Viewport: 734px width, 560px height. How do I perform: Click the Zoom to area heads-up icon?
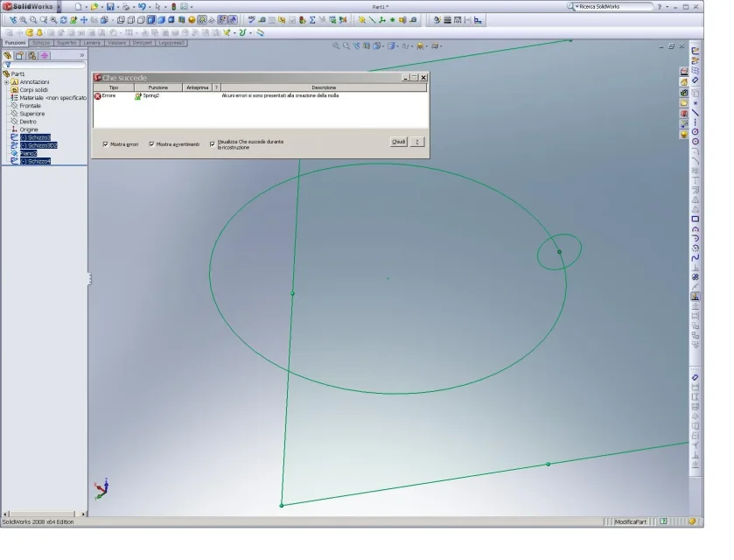tap(346, 45)
